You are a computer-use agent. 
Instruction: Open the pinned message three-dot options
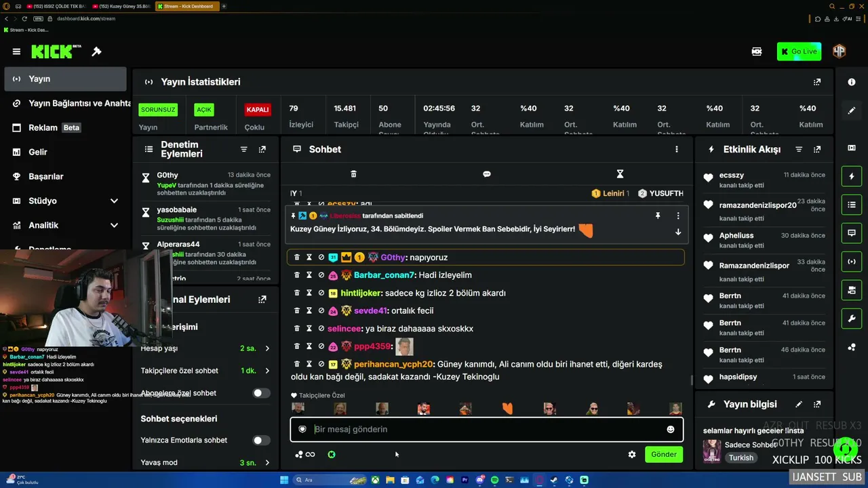[x=678, y=216]
